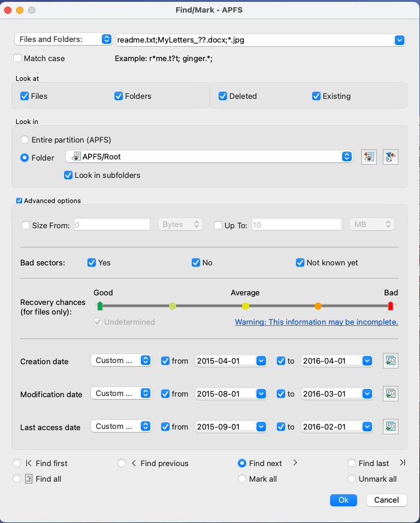
Task: Click the Ok button
Action: [343, 500]
